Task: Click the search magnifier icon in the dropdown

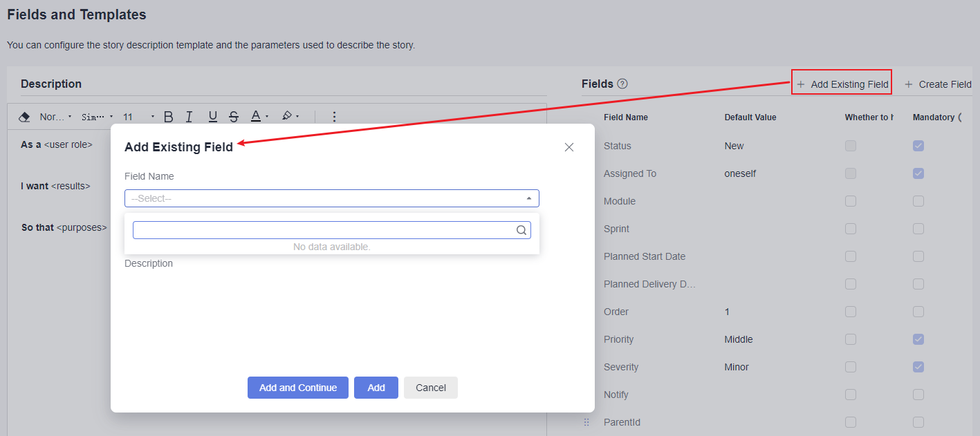Action: coord(521,230)
